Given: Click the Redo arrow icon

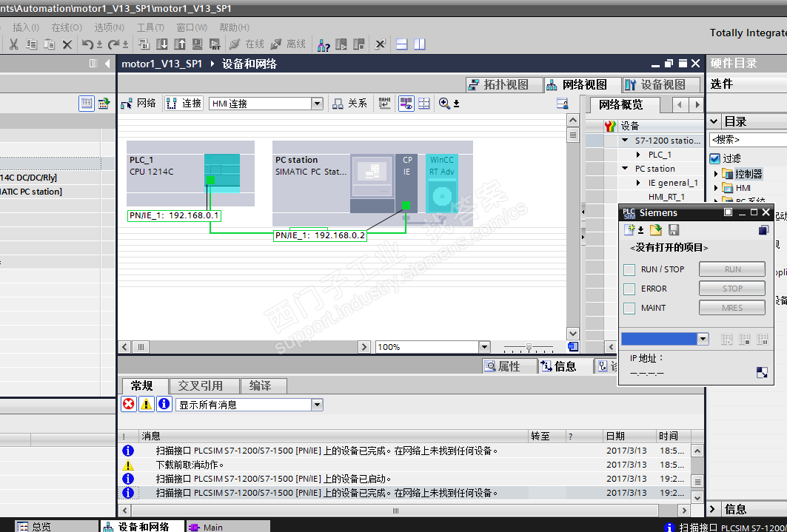Looking at the screenshot, I should 113,44.
